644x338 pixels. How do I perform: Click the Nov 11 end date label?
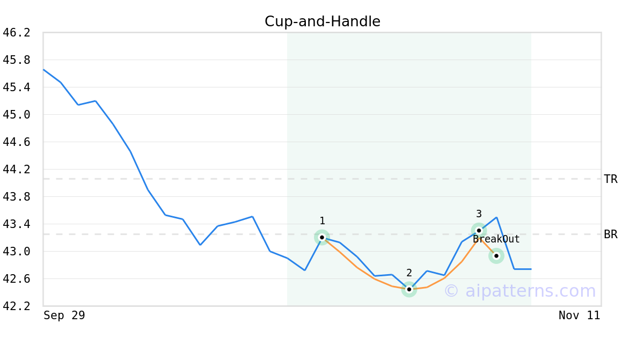[x=580, y=315]
